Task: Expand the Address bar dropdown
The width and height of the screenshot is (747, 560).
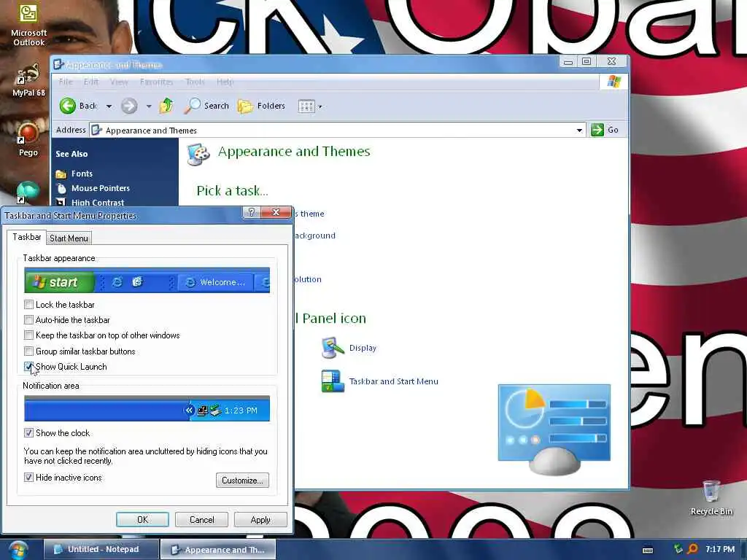Action: tap(579, 130)
